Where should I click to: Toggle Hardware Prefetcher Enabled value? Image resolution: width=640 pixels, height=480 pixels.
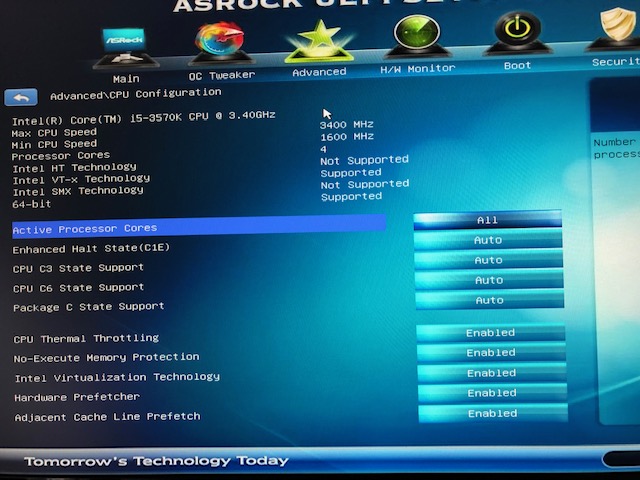coord(492,393)
